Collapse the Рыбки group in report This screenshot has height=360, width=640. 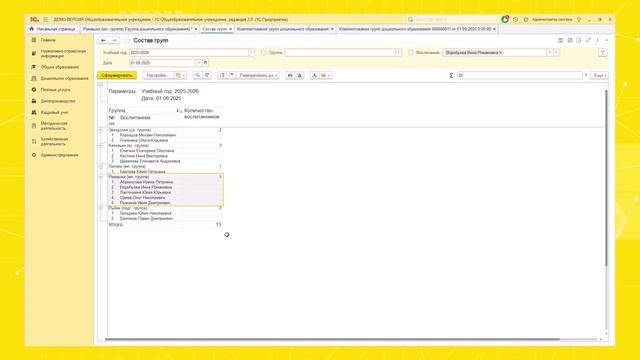click(x=101, y=208)
